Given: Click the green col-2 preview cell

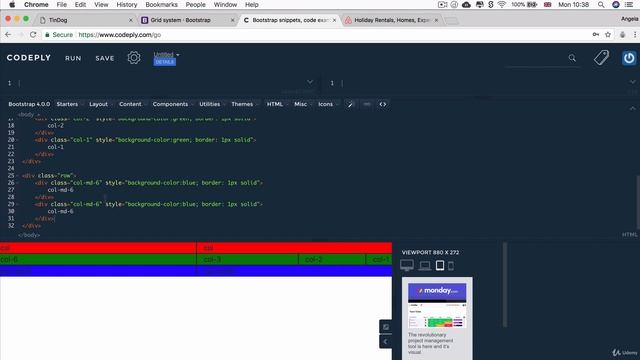Looking at the screenshot, I should pos(332,259).
